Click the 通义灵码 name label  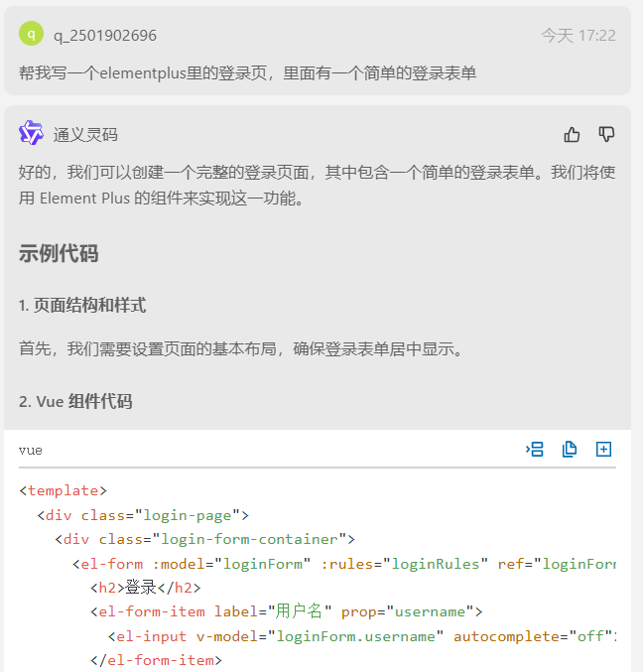(x=85, y=135)
